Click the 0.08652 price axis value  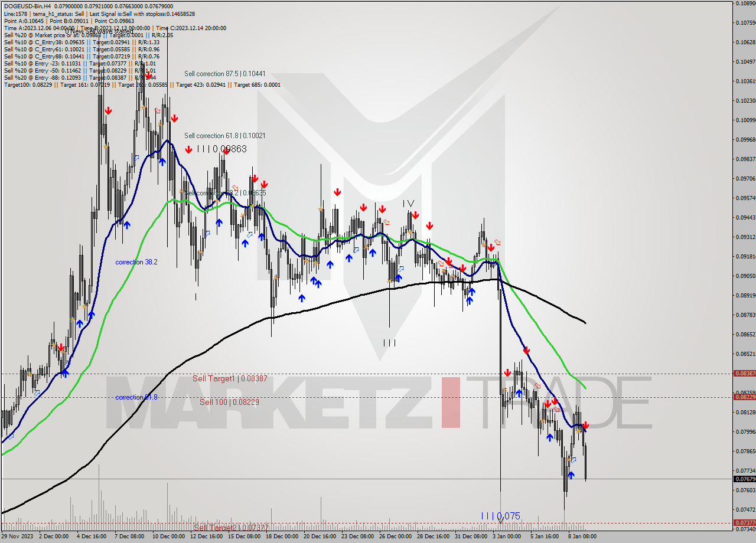(745, 334)
